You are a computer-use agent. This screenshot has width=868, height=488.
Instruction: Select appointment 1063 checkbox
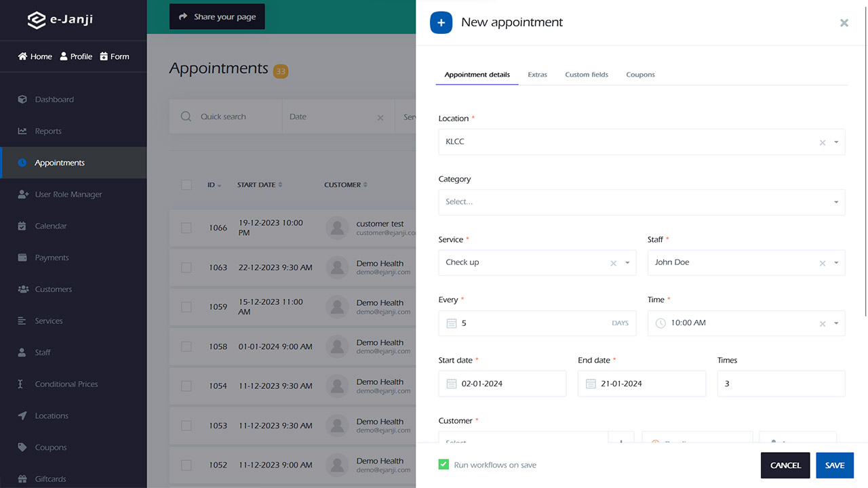[186, 268]
